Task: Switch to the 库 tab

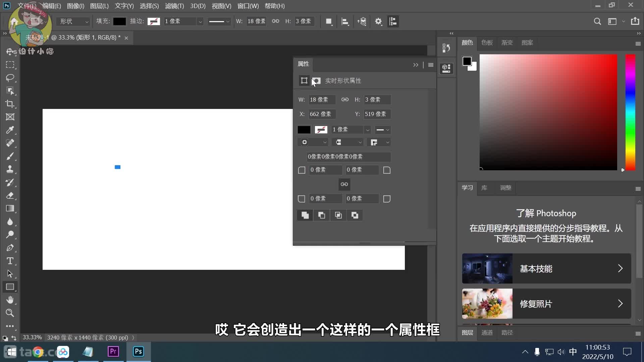Action: 484,188
